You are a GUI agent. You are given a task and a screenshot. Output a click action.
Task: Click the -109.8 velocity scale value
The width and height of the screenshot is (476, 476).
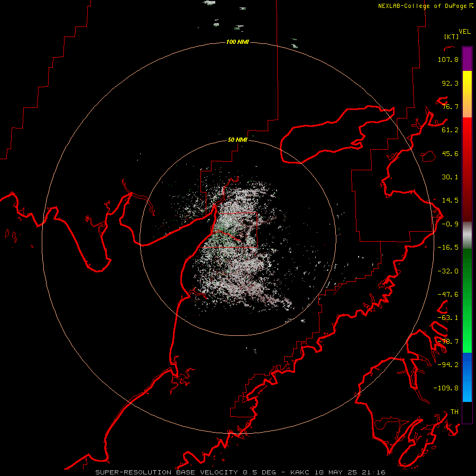[446, 388]
